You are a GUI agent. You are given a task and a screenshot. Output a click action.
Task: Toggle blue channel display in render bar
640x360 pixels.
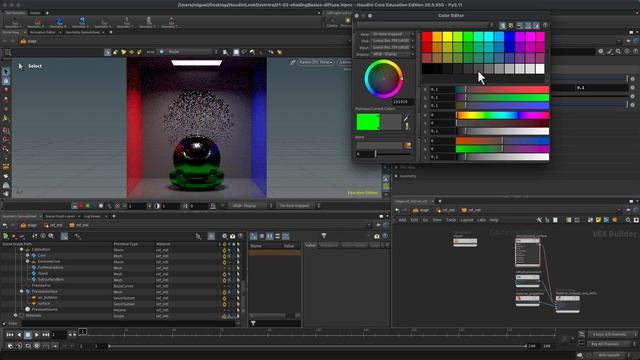tap(94, 206)
